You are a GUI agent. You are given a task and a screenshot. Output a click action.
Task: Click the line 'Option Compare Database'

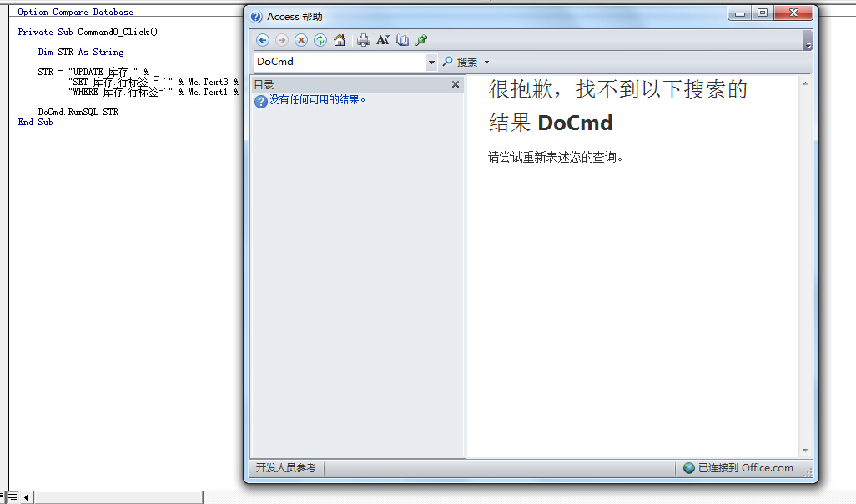point(75,12)
